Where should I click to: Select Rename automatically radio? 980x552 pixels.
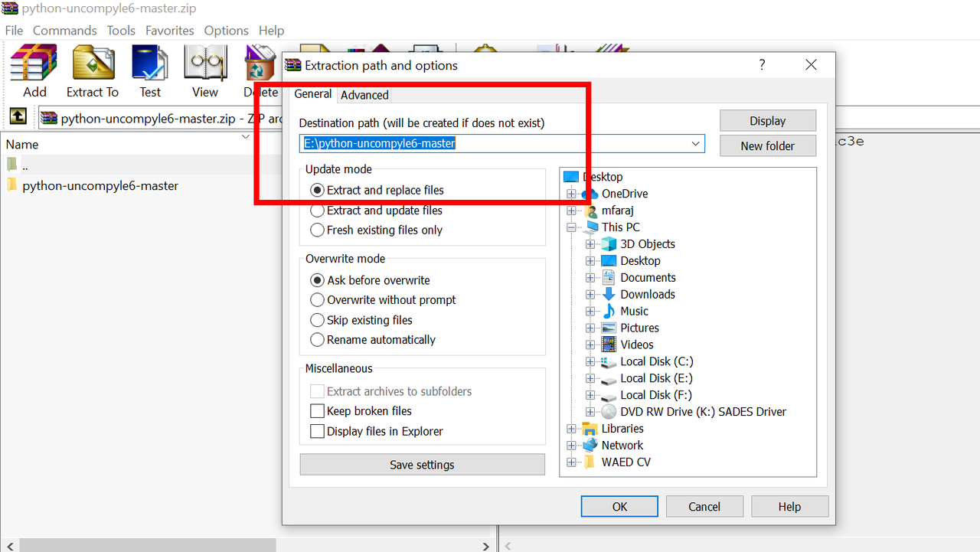point(317,340)
